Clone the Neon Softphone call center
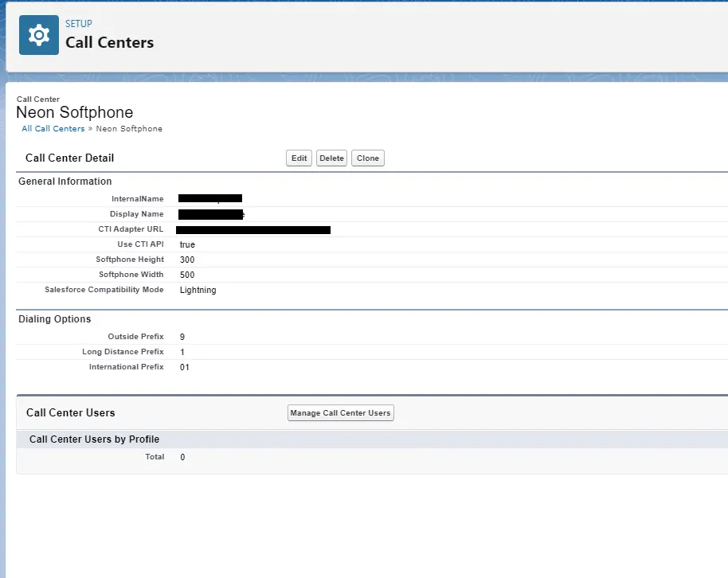728x578 pixels. click(368, 158)
